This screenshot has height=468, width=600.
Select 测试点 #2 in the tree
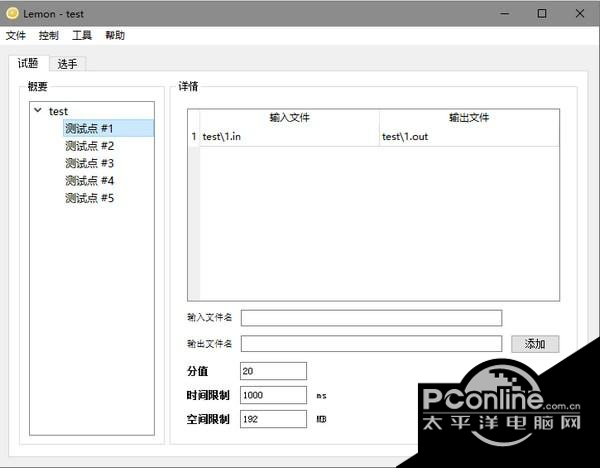point(90,146)
